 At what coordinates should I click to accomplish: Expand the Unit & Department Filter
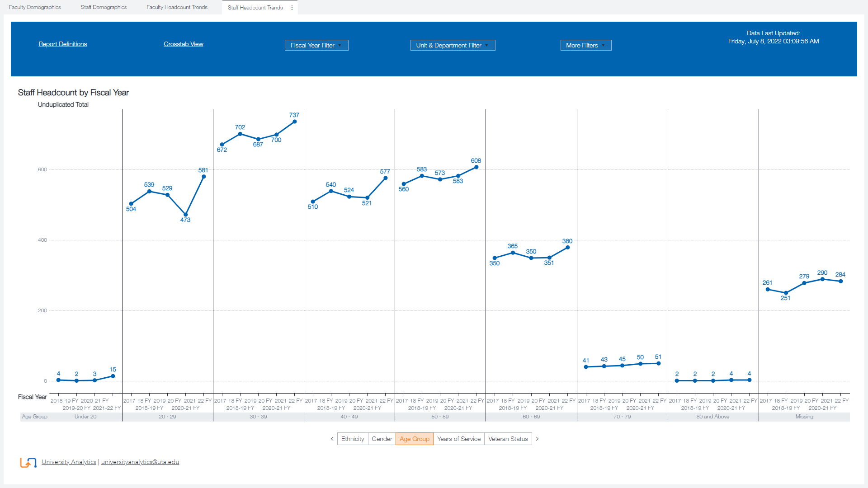453,45
